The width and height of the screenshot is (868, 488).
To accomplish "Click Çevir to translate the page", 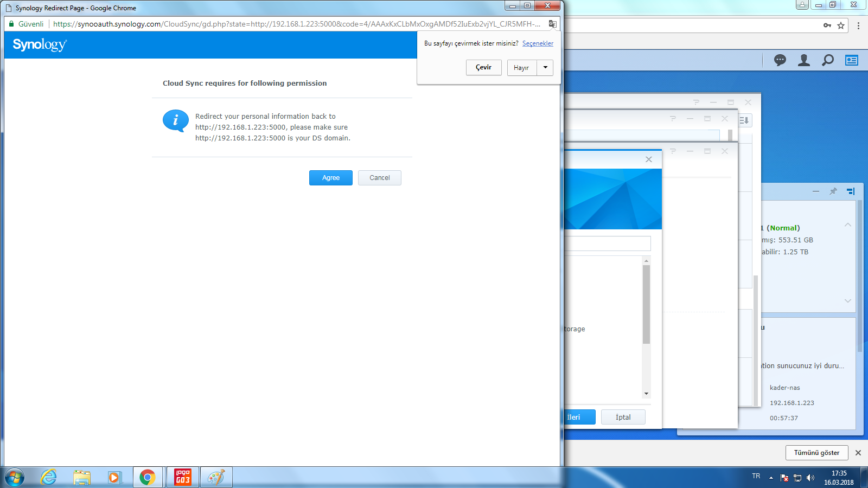I will [x=483, y=67].
